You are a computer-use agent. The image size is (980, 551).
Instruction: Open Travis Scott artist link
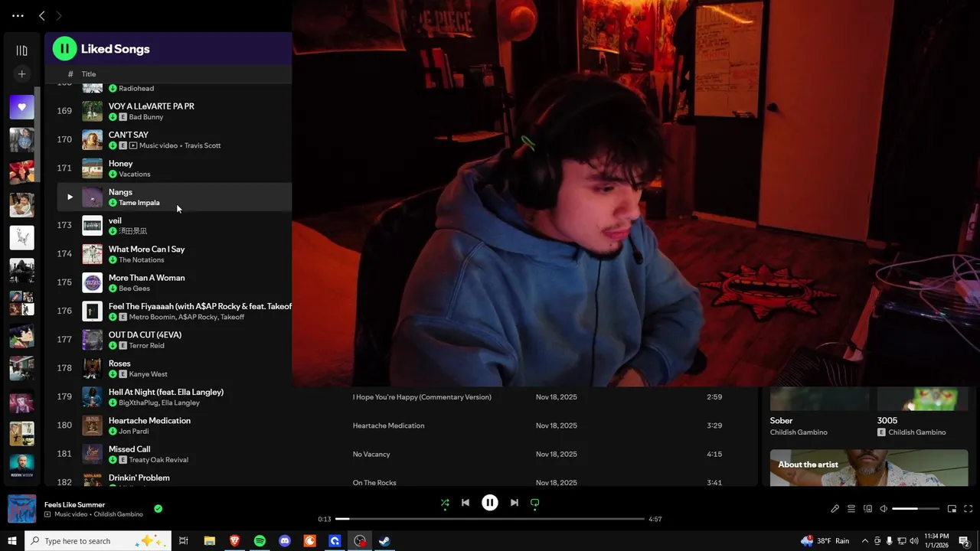tap(202, 145)
